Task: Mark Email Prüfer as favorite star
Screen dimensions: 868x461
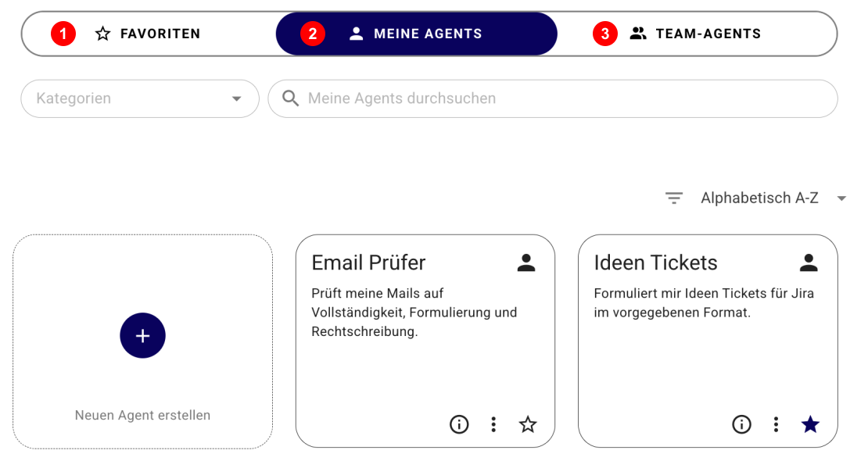Action: 528,424
